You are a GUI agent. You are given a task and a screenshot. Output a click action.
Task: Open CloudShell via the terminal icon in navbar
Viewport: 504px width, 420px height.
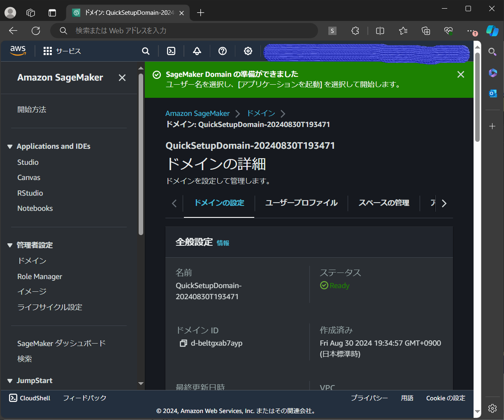[171, 51]
